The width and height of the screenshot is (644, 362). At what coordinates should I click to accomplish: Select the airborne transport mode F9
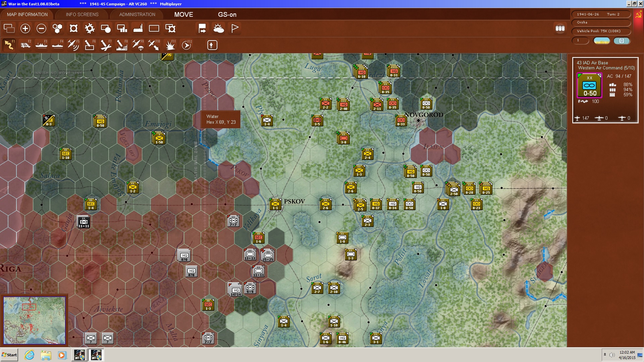pos(138,45)
